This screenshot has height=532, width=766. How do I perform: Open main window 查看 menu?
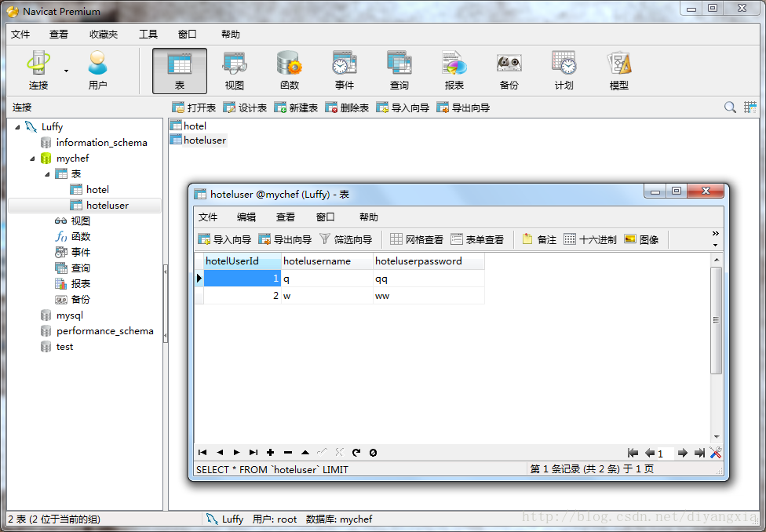tap(59, 35)
